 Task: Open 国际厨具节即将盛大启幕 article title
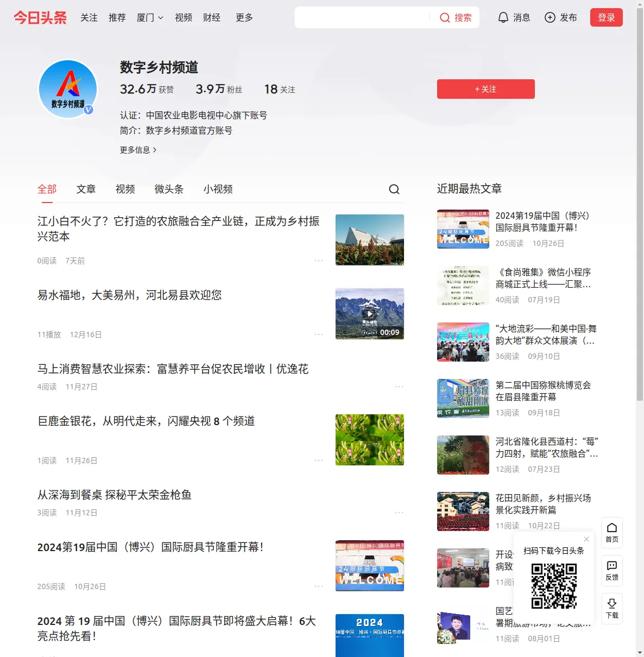click(x=177, y=628)
